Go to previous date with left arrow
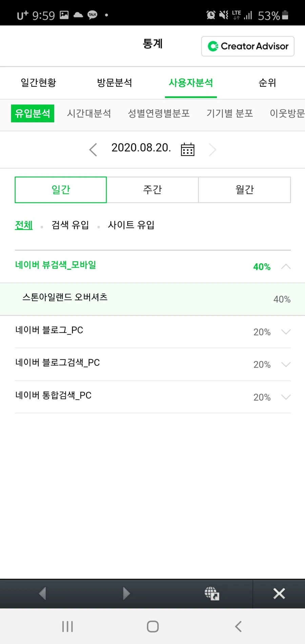The image size is (305, 644). [x=93, y=149]
